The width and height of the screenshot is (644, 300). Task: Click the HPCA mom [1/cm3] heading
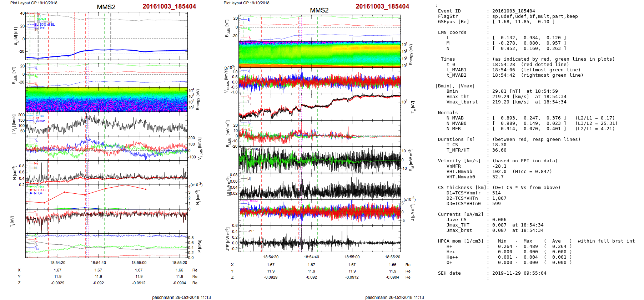pos(461,241)
